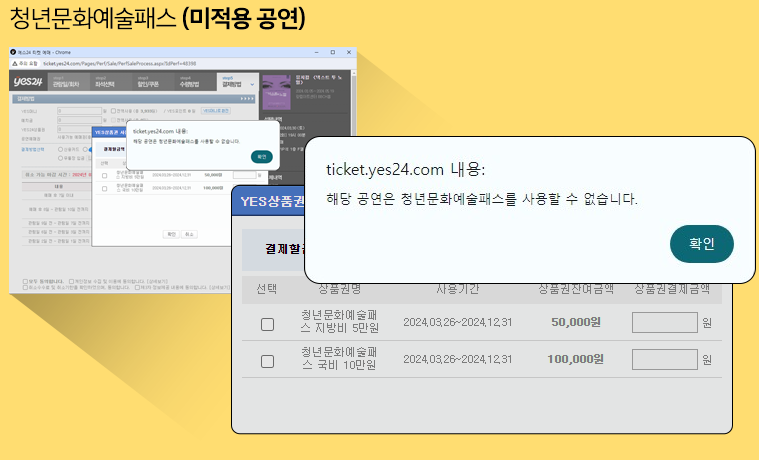Click enlarged alert message about 청년문화예술패스

[482, 199]
